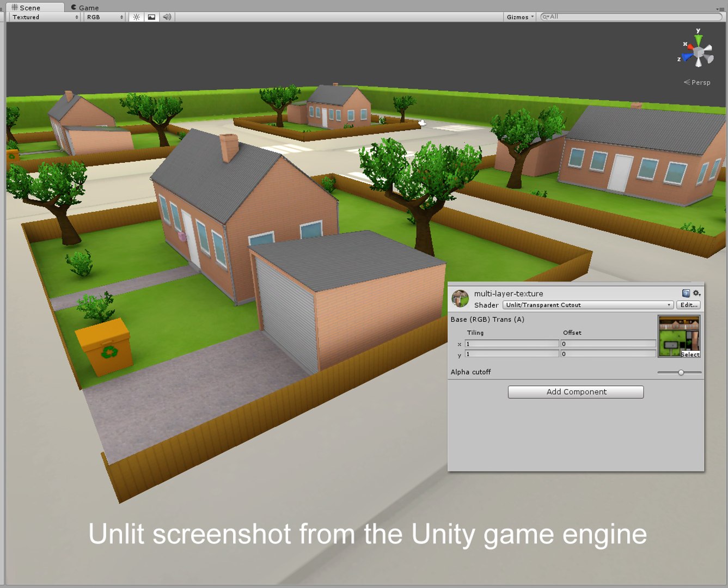This screenshot has height=588, width=728.
Task: Click the blue Z axis of orientation gizmo
Action: pyautogui.click(x=687, y=57)
